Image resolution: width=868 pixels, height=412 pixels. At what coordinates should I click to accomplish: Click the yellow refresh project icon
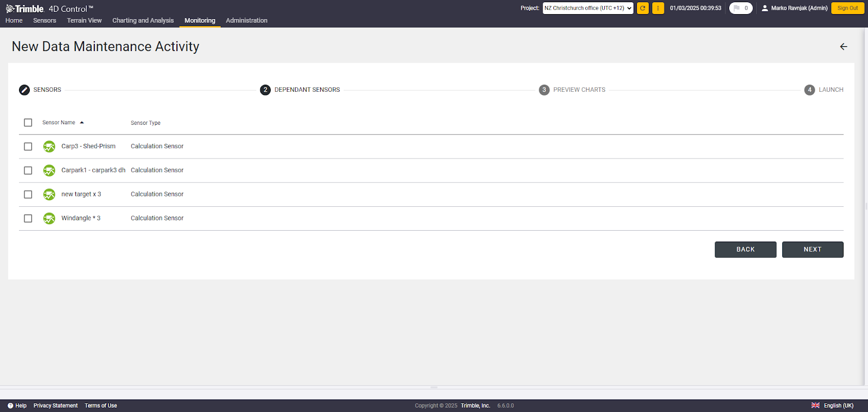click(x=643, y=8)
